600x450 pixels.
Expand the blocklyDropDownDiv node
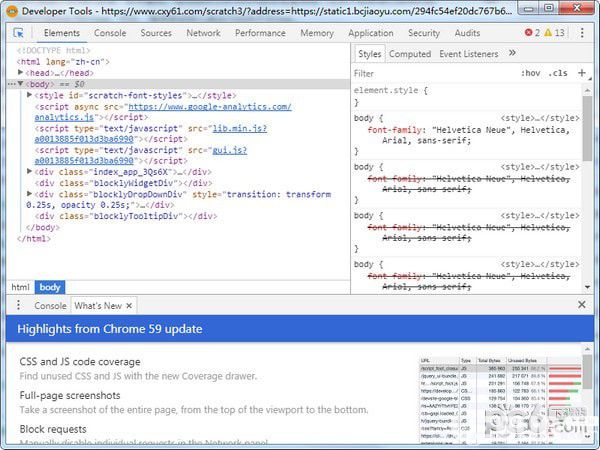29,194
